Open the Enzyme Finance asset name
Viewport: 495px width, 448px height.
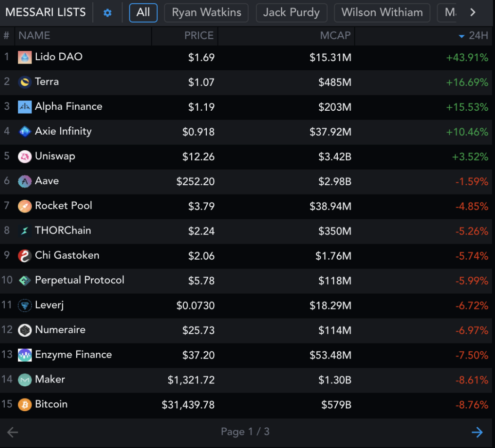tap(73, 355)
